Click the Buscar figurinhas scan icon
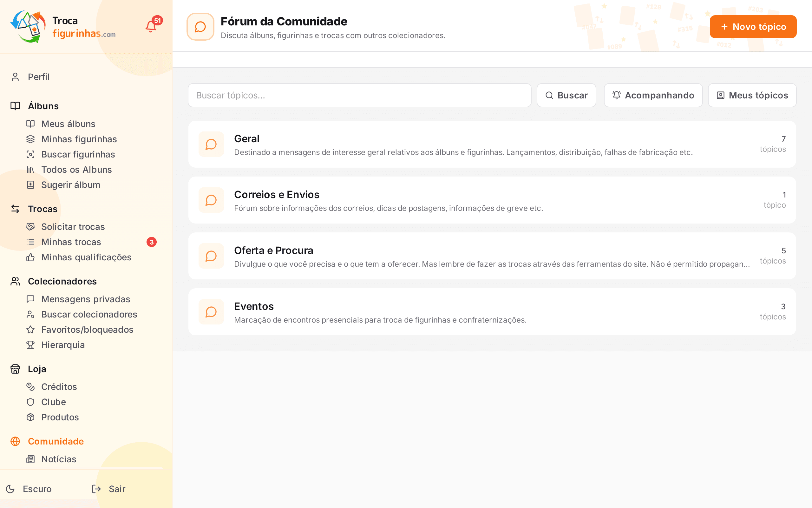 [30, 154]
